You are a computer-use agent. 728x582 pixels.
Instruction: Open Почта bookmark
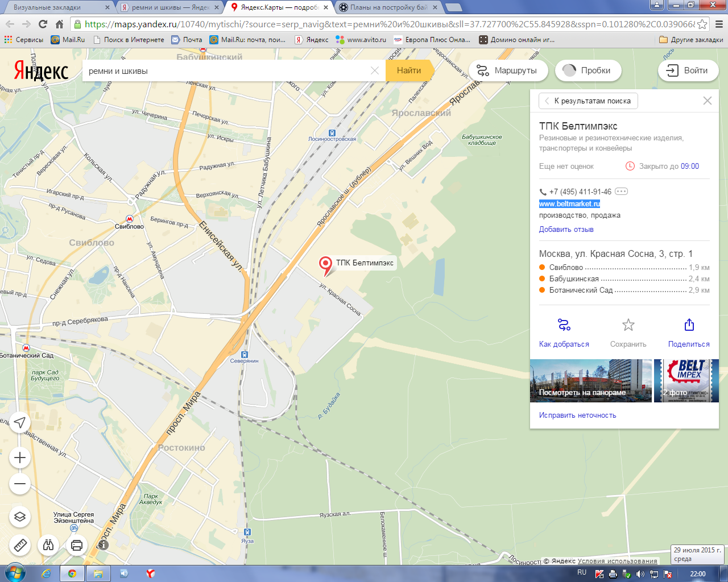pyautogui.click(x=187, y=40)
